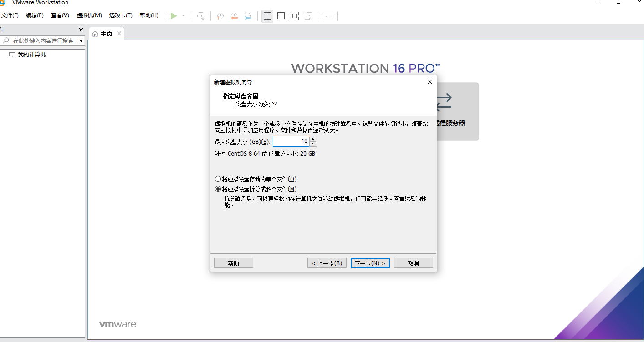Click the home icon on 主页 tab
Viewport: 644px width, 342px height.
(95, 34)
